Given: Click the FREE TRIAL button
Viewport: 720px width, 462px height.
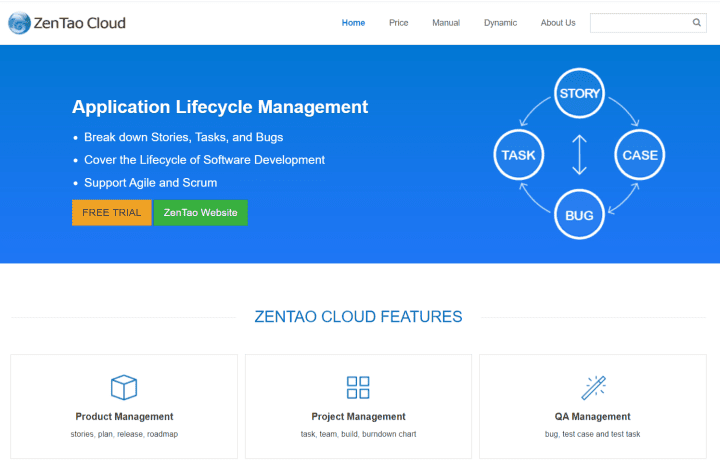Looking at the screenshot, I should click(112, 213).
